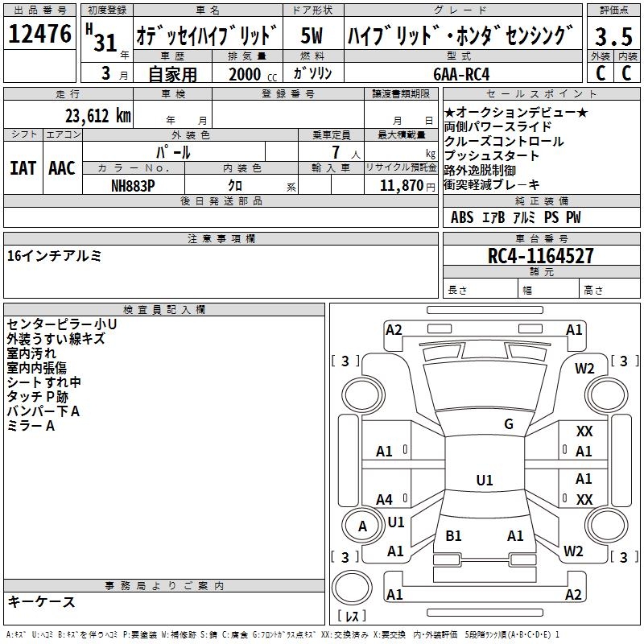Click the AAC air conditioner cell
Image resolution: width=644 pixels, height=644 pixels.
click(x=62, y=167)
